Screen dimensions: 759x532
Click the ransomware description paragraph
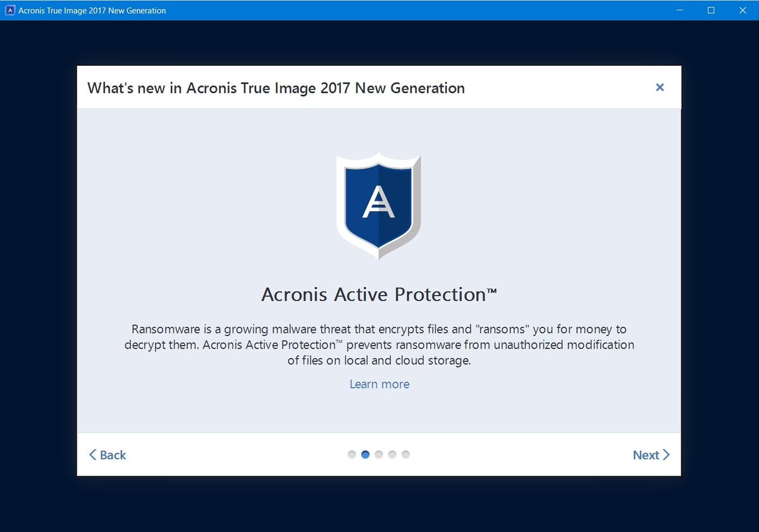[x=379, y=345]
